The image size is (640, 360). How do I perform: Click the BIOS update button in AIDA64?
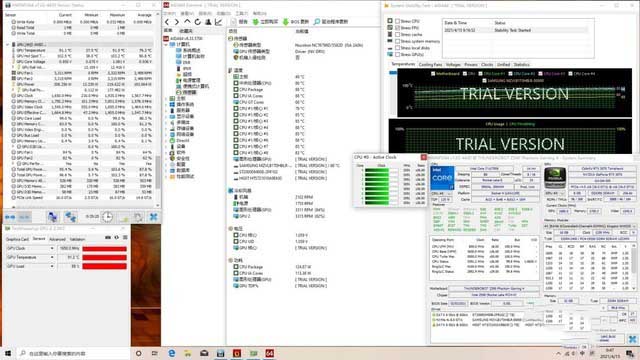[296, 22]
